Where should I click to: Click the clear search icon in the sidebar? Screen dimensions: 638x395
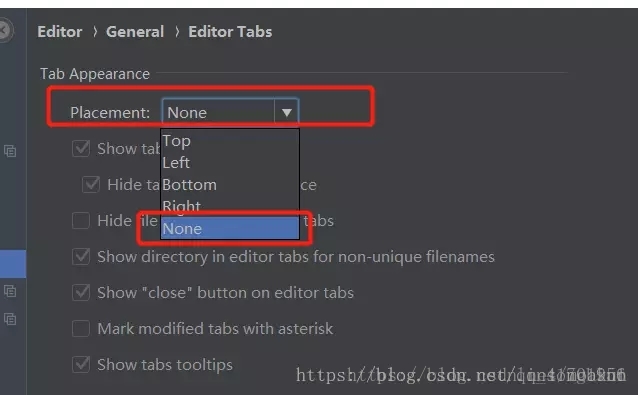pyautogui.click(x=4, y=31)
